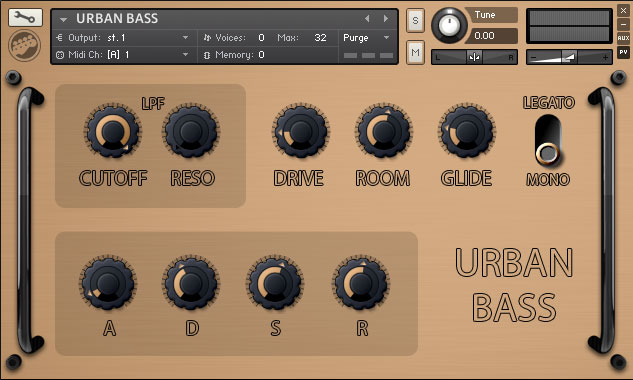Click the DRIVE knob
Viewport: 633px width, 380px height.
(301, 131)
